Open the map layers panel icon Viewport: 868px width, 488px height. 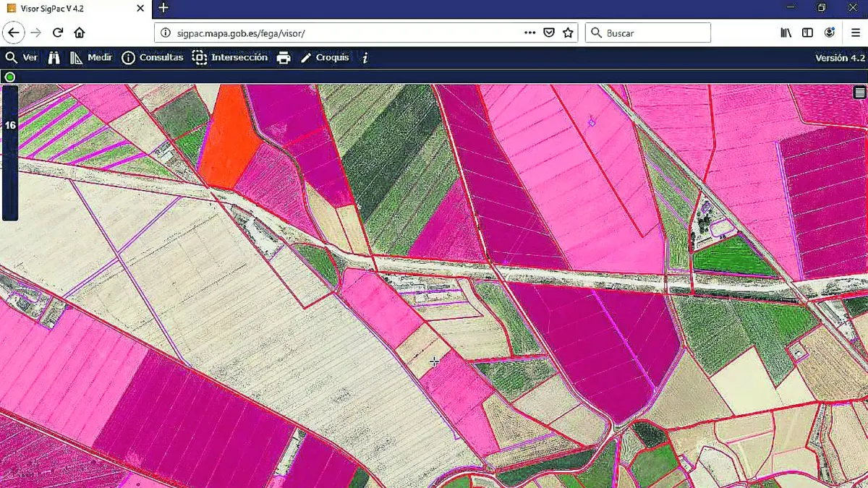[x=859, y=93]
